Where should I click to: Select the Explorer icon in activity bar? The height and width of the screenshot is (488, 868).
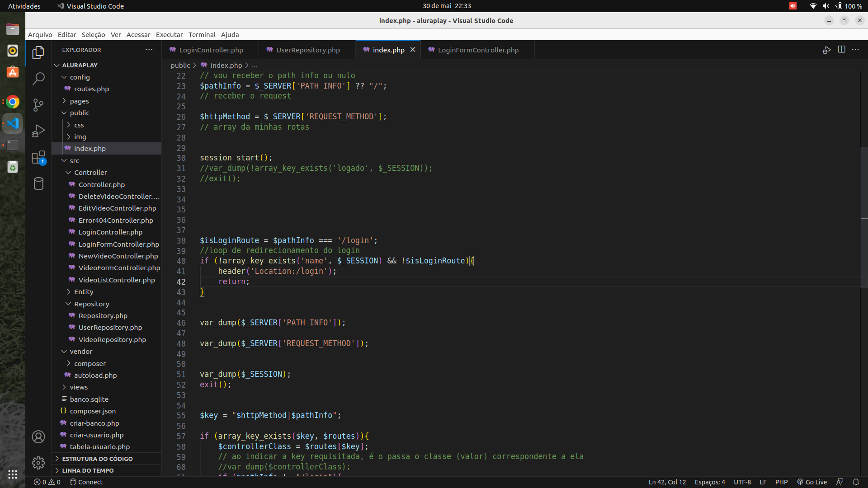coord(38,52)
